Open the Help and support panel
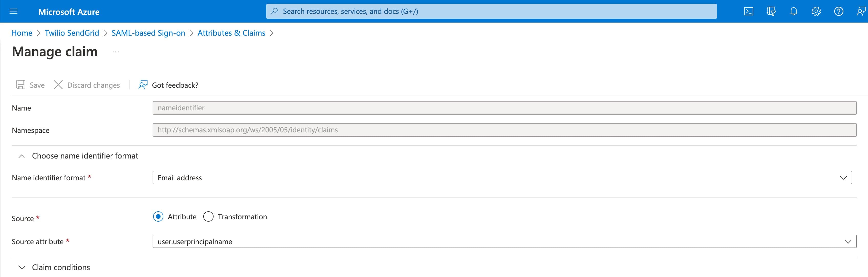The height and width of the screenshot is (277, 868). (x=839, y=11)
